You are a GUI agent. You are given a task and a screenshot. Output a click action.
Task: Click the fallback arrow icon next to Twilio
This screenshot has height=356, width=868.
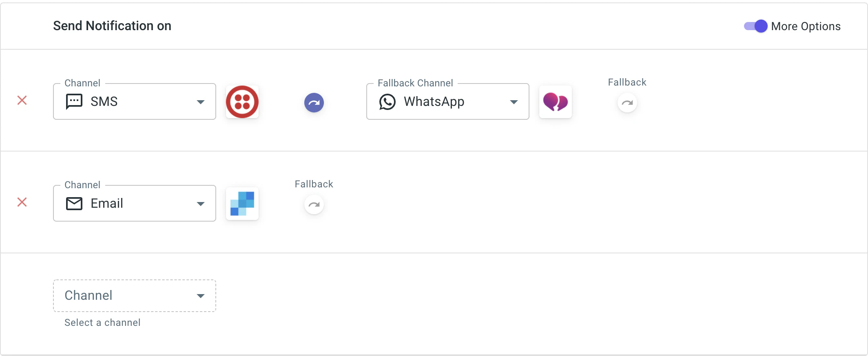[314, 103]
